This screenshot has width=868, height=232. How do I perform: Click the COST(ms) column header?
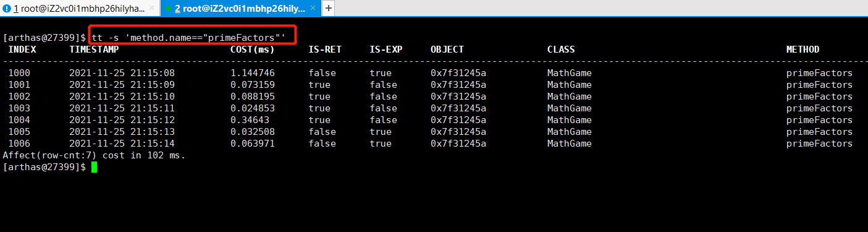click(253, 49)
